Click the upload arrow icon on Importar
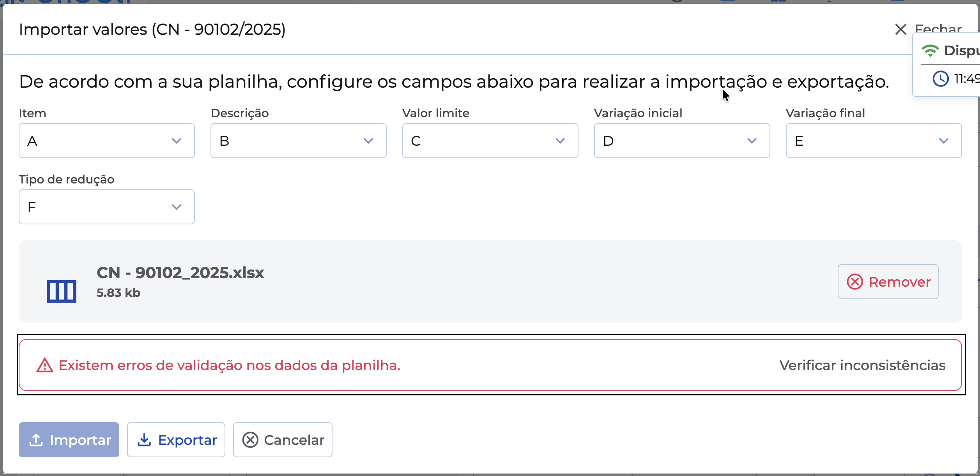This screenshot has width=980, height=476. (x=36, y=440)
